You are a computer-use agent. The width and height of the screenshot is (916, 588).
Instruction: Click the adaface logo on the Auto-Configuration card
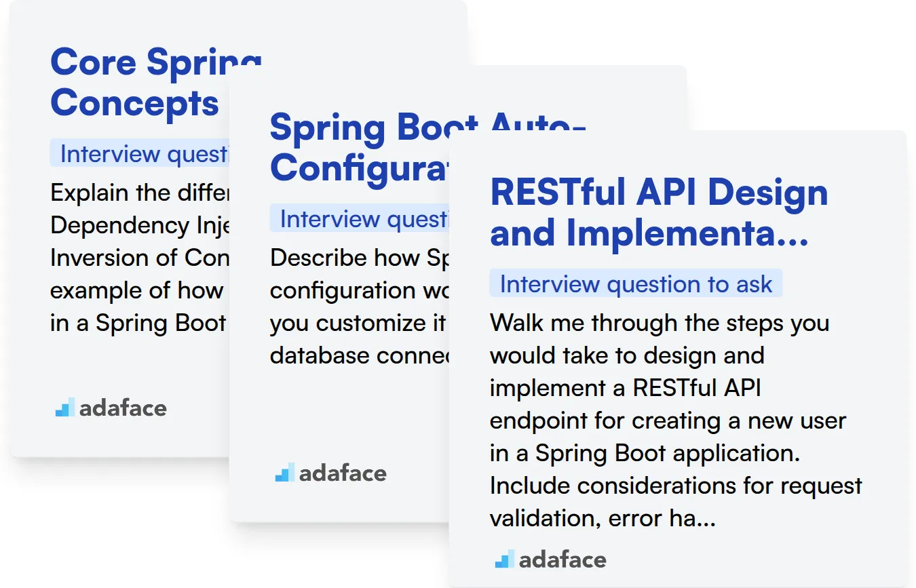[330, 473]
